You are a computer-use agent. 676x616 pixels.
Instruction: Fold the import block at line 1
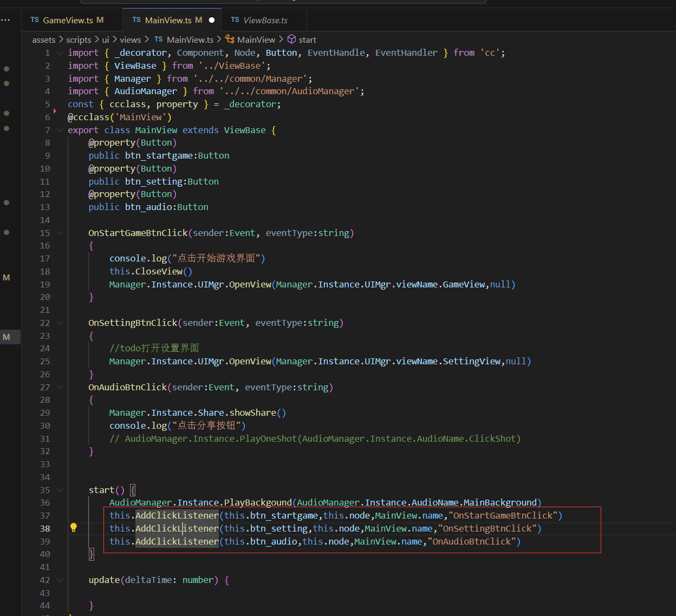pyautogui.click(x=60, y=53)
